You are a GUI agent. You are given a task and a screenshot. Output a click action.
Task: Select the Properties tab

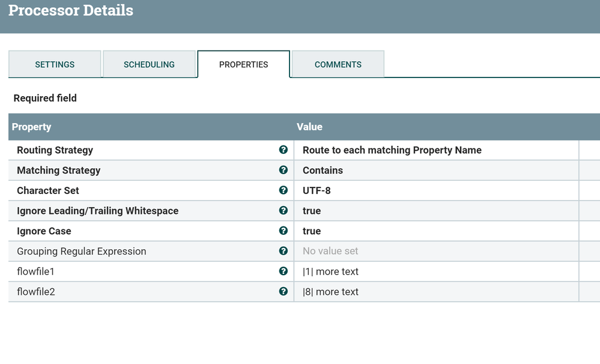(x=243, y=64)
